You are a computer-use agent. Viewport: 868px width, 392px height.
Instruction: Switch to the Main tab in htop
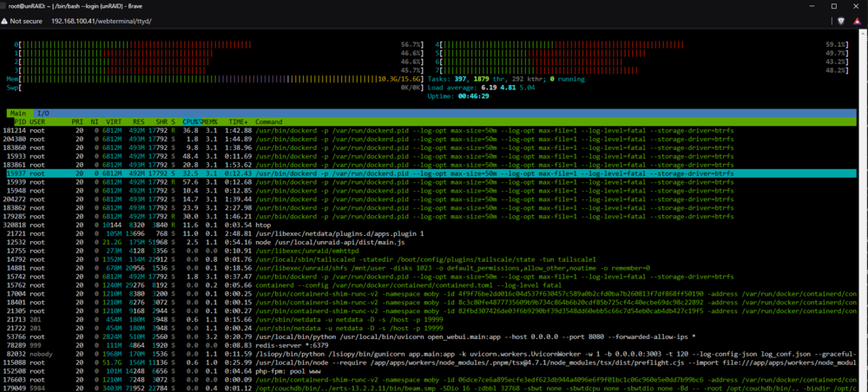point(20,113)
